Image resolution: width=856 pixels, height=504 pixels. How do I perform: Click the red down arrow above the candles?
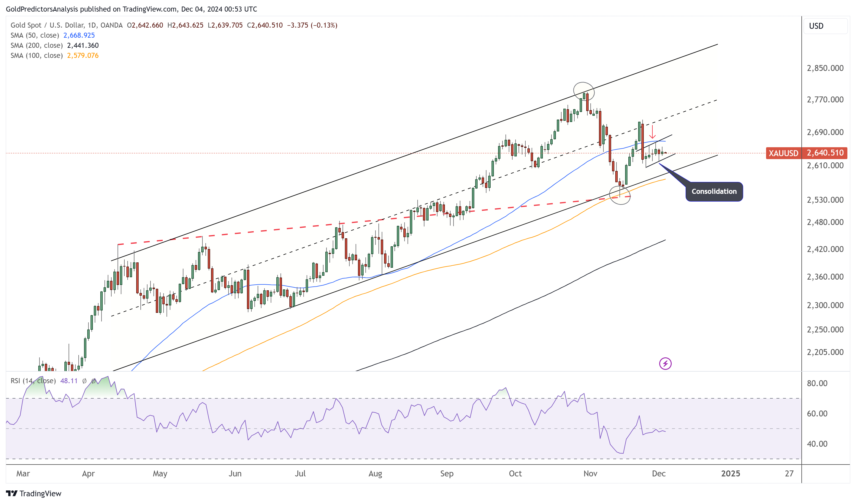click(652, 132)
